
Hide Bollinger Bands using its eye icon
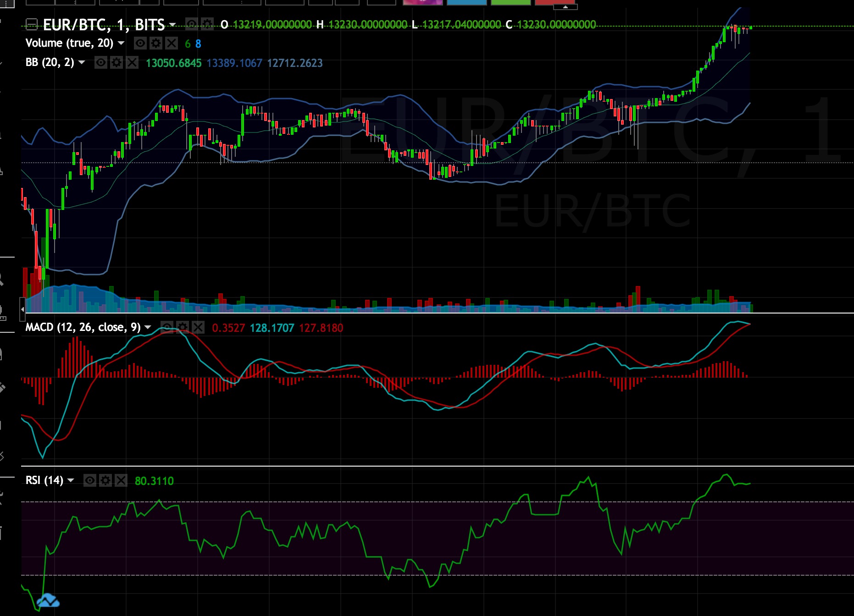(x=101, y=62)
